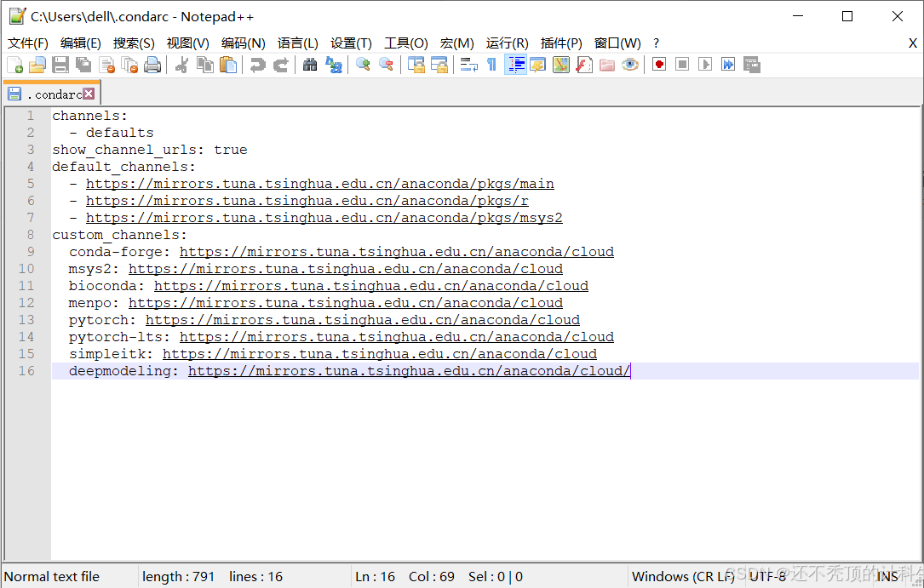Click the Undo arrow icon
Screen dimensions: 924x588
257,65
